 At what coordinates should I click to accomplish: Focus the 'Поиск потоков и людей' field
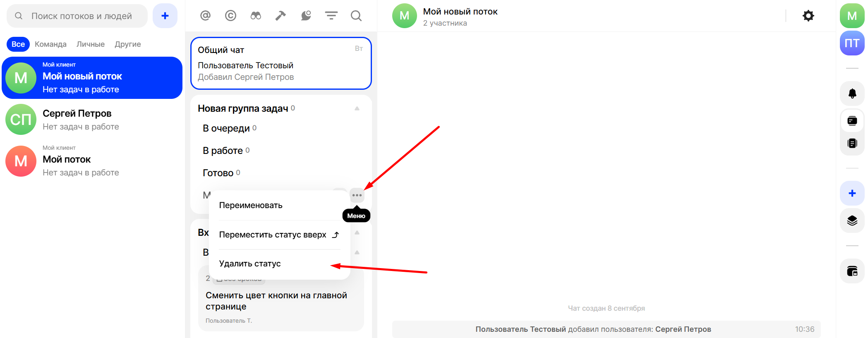82,16
